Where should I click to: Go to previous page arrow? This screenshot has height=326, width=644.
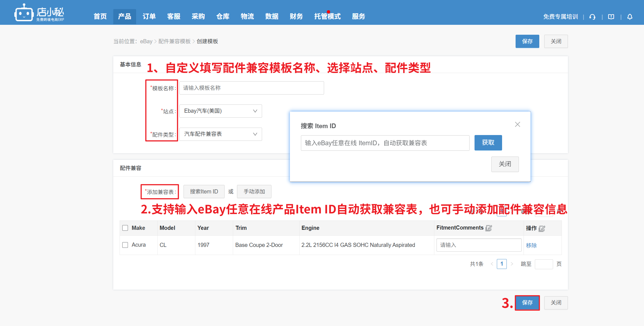[492, 264]
